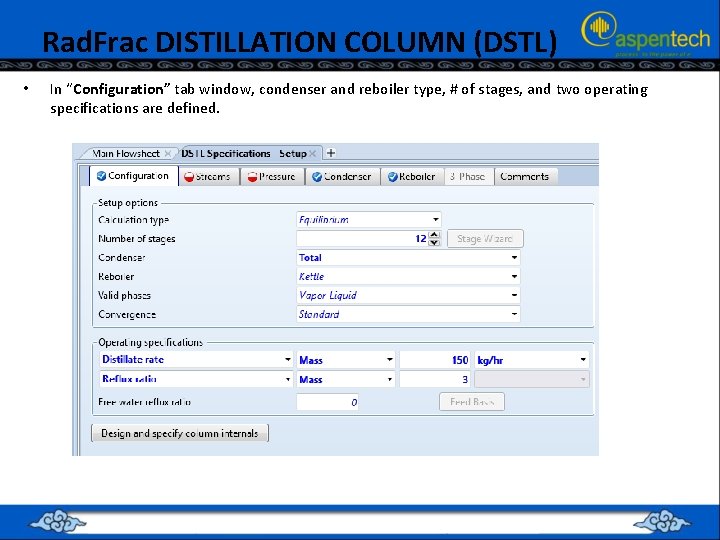The height and width of the screenshot is (540, 720).
Task: Click the Reboiler tab blue check icon
Action: pyautogui.click(x=393, y=177)
